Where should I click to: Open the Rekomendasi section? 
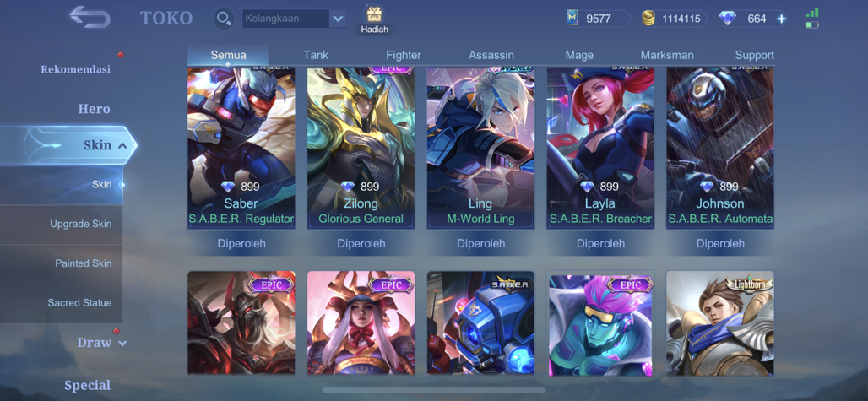coord(76,69)
